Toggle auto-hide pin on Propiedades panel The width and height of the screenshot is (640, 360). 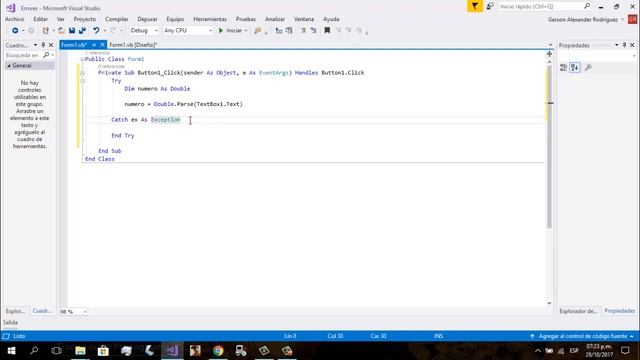point(624,45)
